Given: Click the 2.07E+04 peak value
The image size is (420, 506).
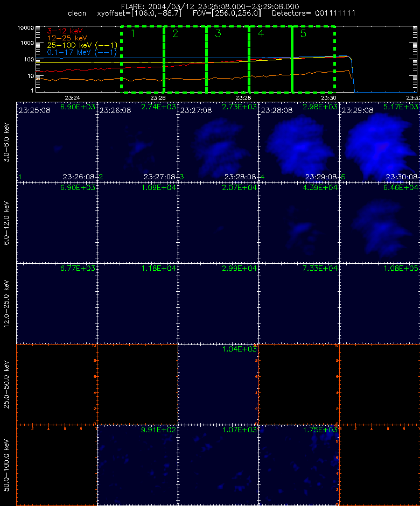Looking at the screenshot, I should (x=240, y=187).
